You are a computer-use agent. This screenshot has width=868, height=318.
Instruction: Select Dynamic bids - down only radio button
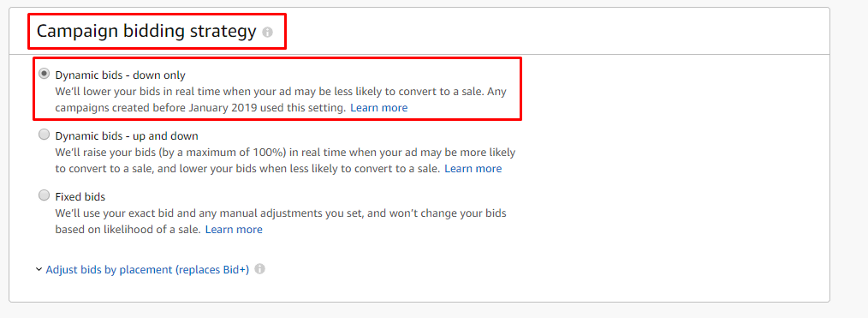click(x=45, y=74)
